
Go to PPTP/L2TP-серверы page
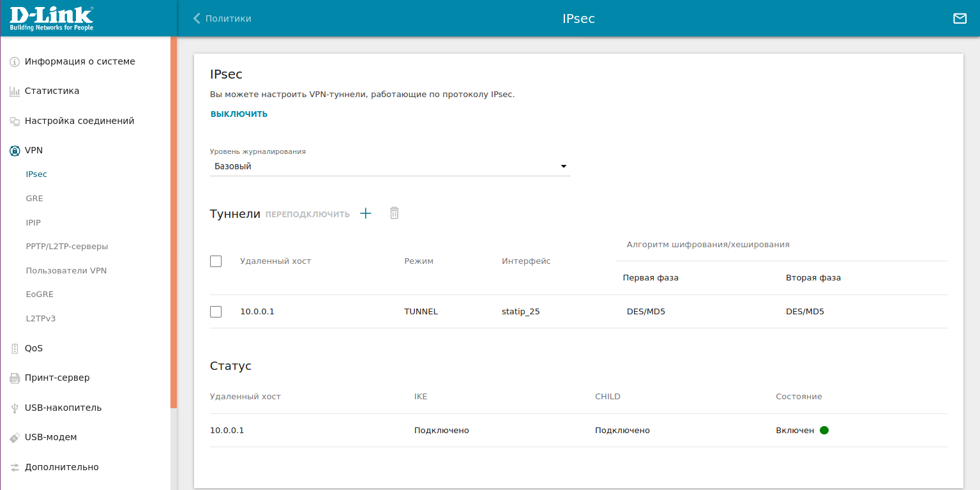[x=66, y=247]
